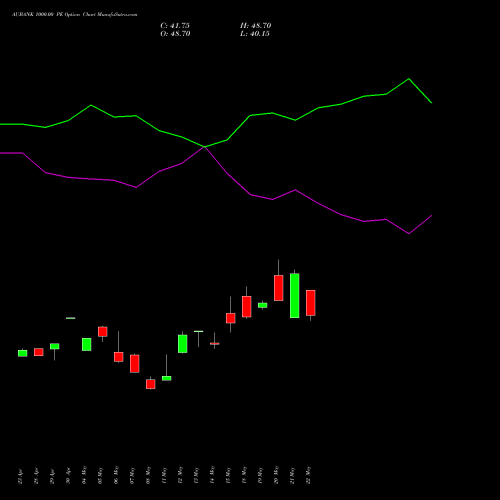Click the 15 May date label
This screenshot has width=500, height=500.
(x=229, y=476)
